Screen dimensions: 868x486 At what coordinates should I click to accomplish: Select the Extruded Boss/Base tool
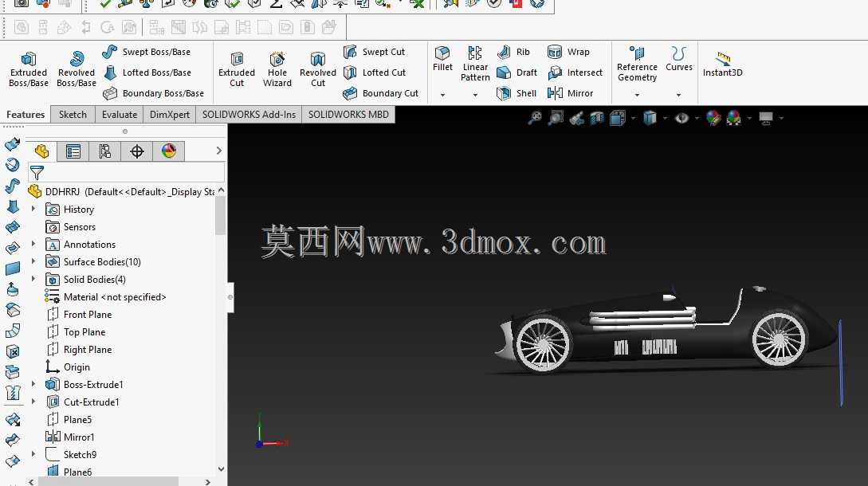[x=28, y=69]
